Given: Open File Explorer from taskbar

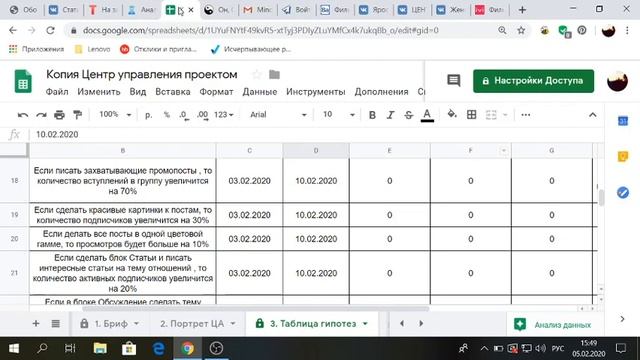Looking at the screenshot, I should (100, 349).
